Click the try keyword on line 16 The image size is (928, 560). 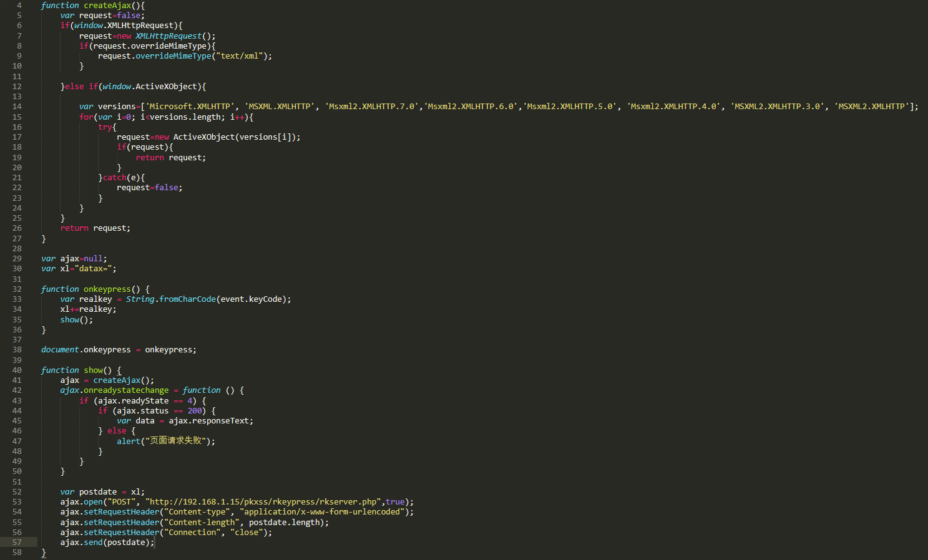tap(105, 127)
